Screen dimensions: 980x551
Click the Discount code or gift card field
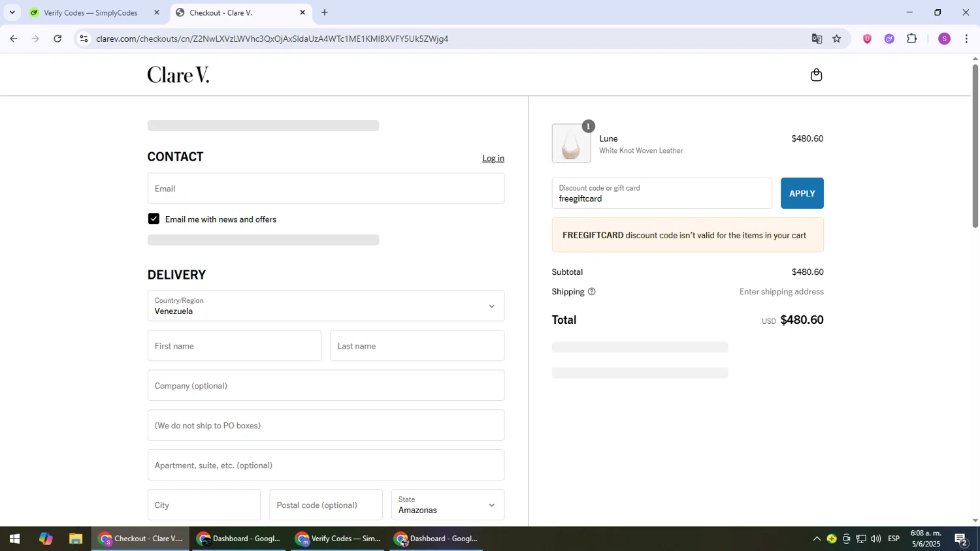(x=662, y=193)
